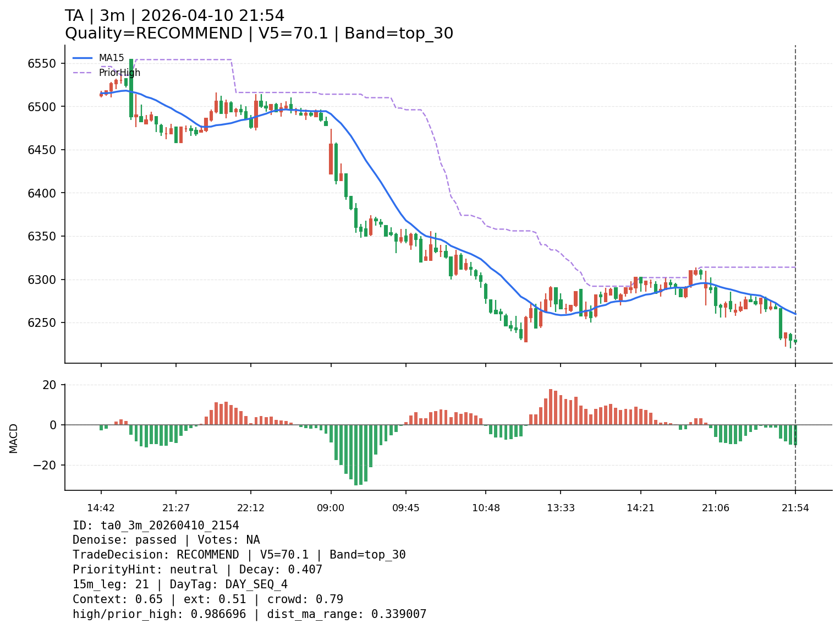Click the TradeDecision: RECOMMEND text line
840x629 pixels.
239,555
